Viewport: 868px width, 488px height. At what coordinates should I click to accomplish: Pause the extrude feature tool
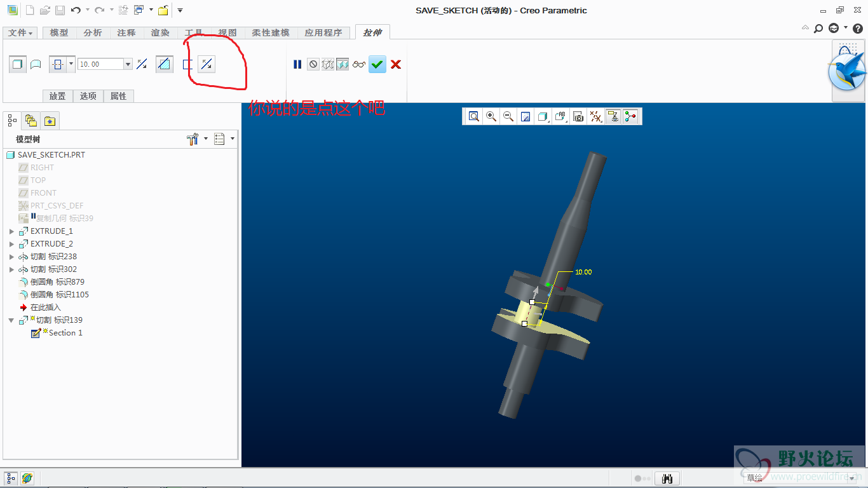pyautogui.click(x=297, y=64)
